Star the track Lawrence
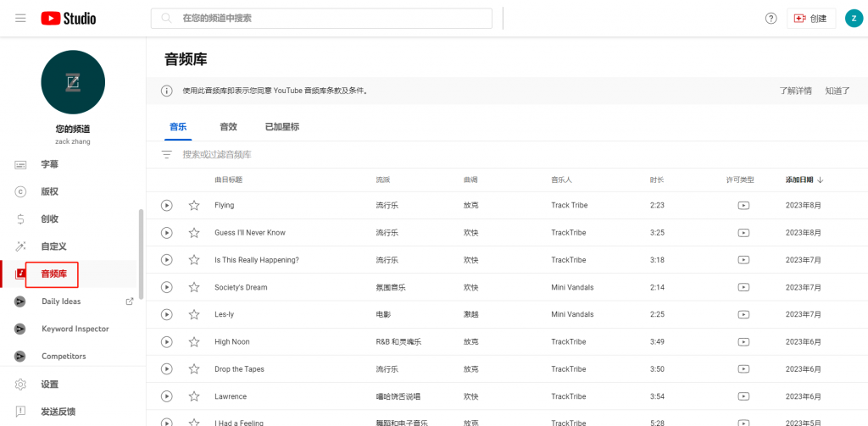868x426 pixels. point(194,396)
